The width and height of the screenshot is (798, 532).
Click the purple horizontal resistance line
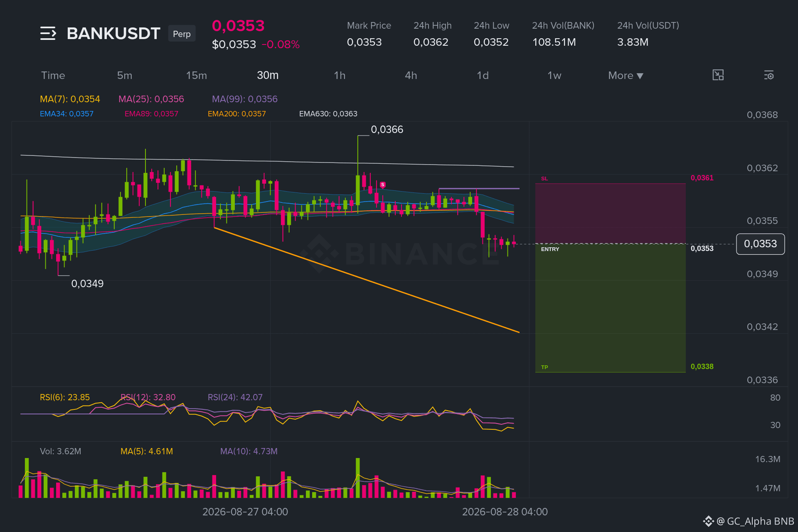[x=479, y=189]
